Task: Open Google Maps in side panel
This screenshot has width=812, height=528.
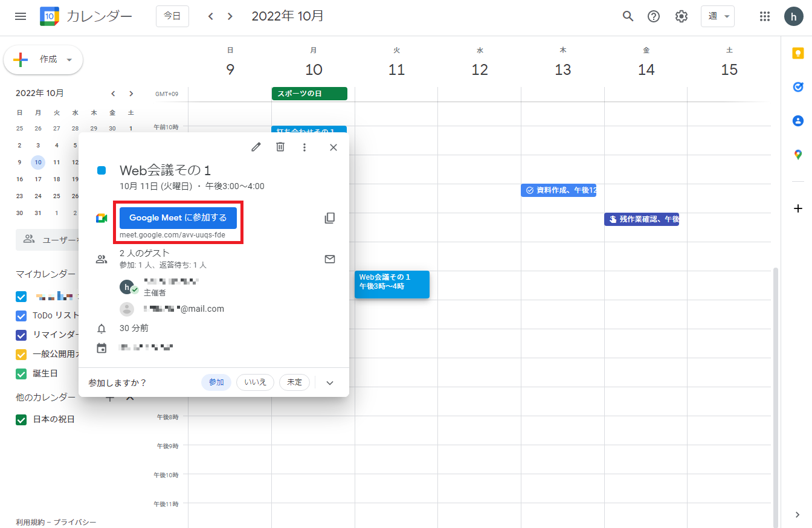Action: (798, 155)
